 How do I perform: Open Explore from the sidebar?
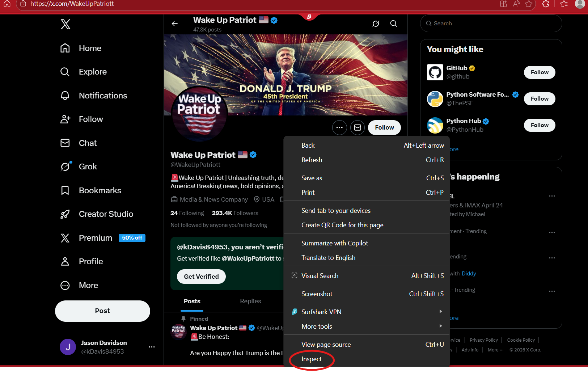83,72
